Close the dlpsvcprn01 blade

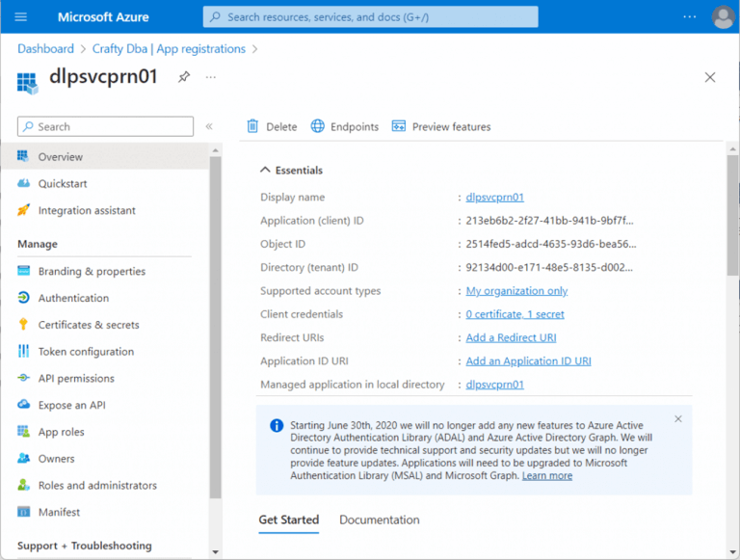click(x=710, y=77)
